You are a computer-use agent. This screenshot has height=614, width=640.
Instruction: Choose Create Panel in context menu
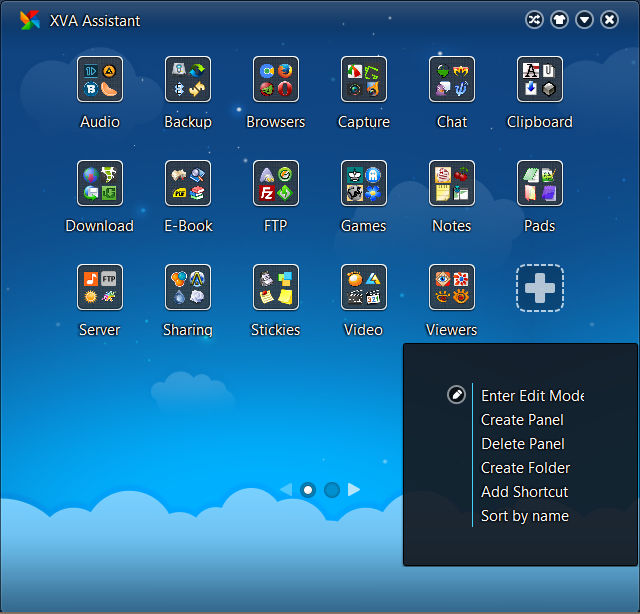pos(522,420)
